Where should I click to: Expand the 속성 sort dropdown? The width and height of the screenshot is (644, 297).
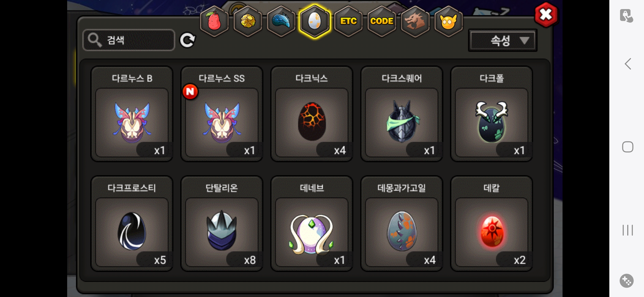click(x=503, y=41)
